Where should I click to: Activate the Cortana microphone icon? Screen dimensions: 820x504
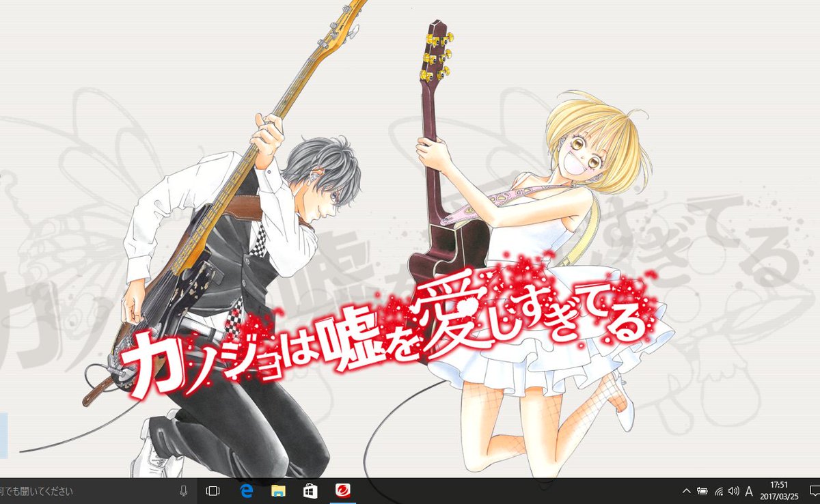point(183,491)
